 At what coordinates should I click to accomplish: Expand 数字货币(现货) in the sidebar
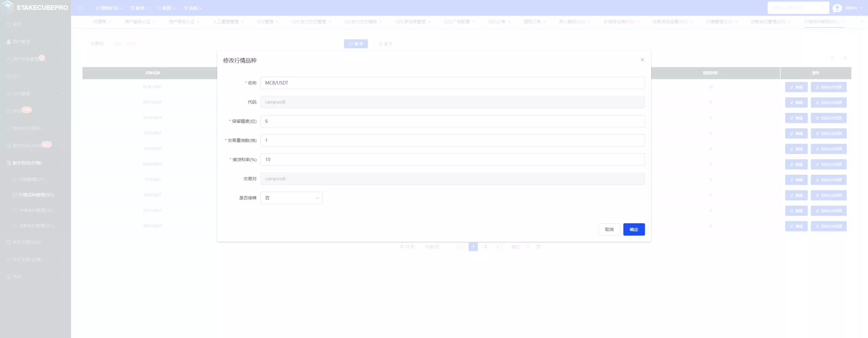pos(35,128)
